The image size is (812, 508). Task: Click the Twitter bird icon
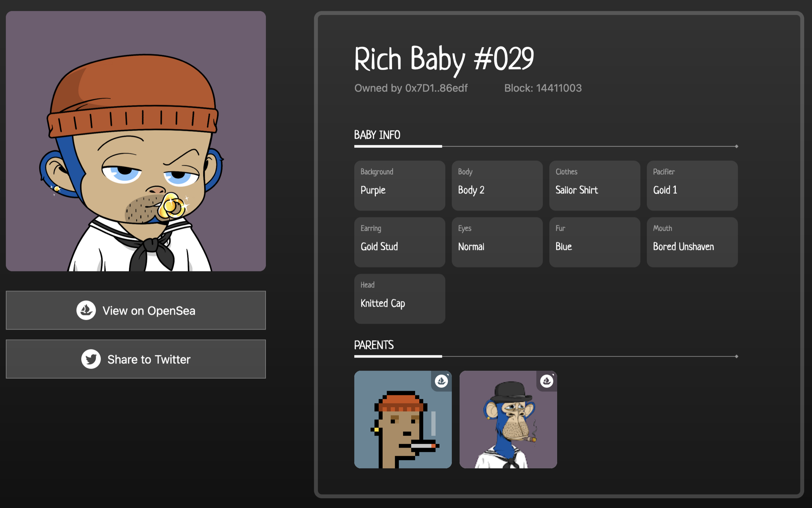(x=91, y=359)
